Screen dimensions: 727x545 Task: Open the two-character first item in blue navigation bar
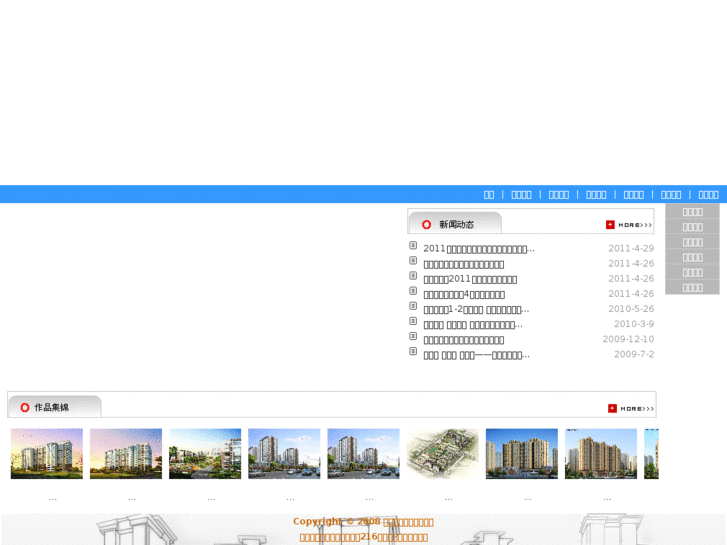[489, 195]
